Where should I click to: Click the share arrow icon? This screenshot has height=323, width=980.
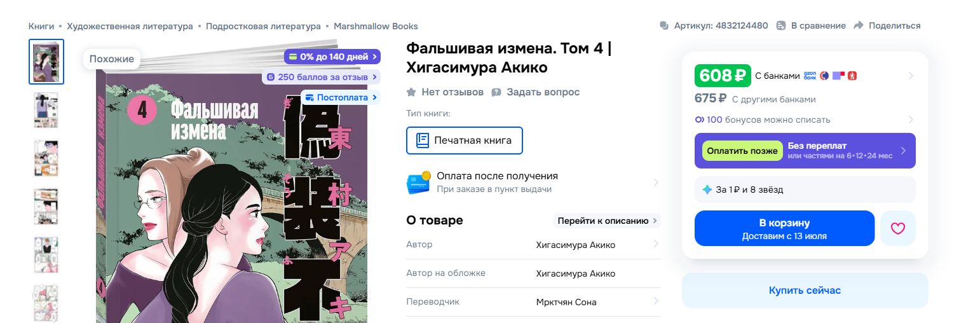[x=859, y=25]
